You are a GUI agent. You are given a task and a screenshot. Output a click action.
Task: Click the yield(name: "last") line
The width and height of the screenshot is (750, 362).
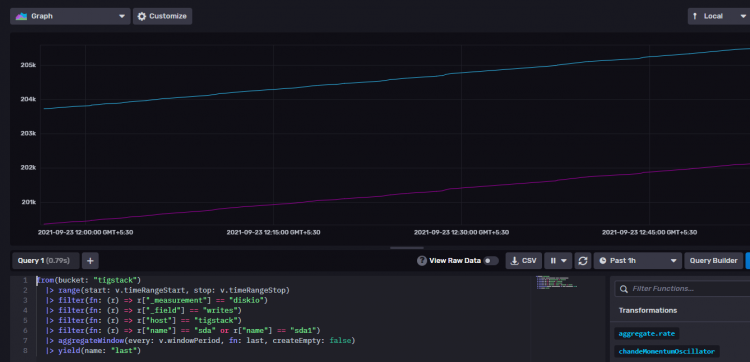pyautogui.click(x=93, y=351)
